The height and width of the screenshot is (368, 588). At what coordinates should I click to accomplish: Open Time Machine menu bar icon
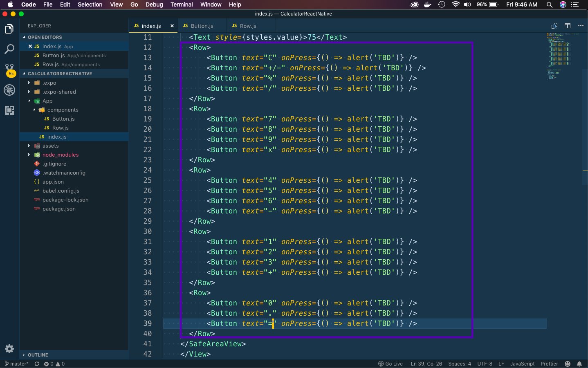pyautogui.click(x=441, y=4)
